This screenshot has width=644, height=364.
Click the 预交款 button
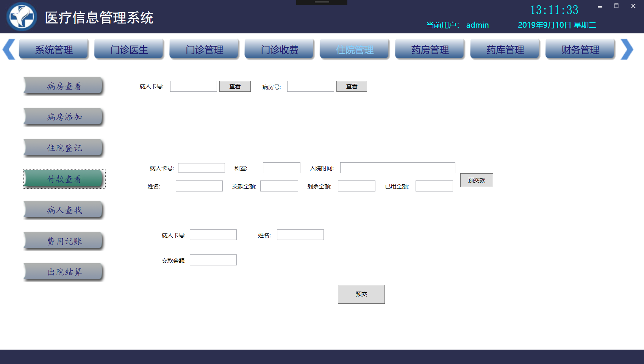coord(477,180)
